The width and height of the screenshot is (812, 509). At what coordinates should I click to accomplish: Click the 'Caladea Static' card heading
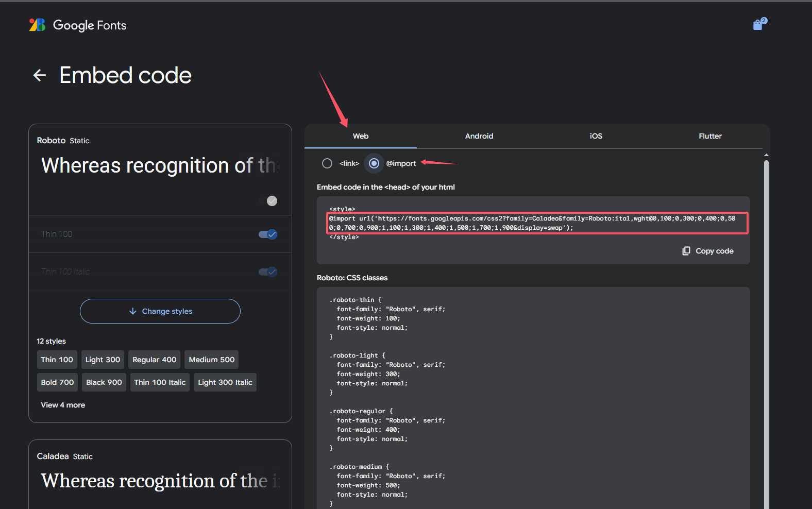pos(64,456)
